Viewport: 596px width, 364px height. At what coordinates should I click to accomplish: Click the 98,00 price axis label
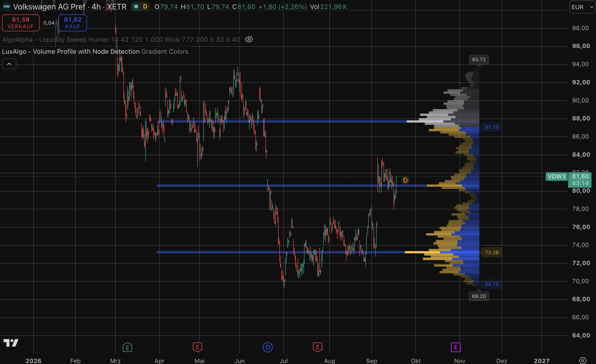[x=580, y=28]
